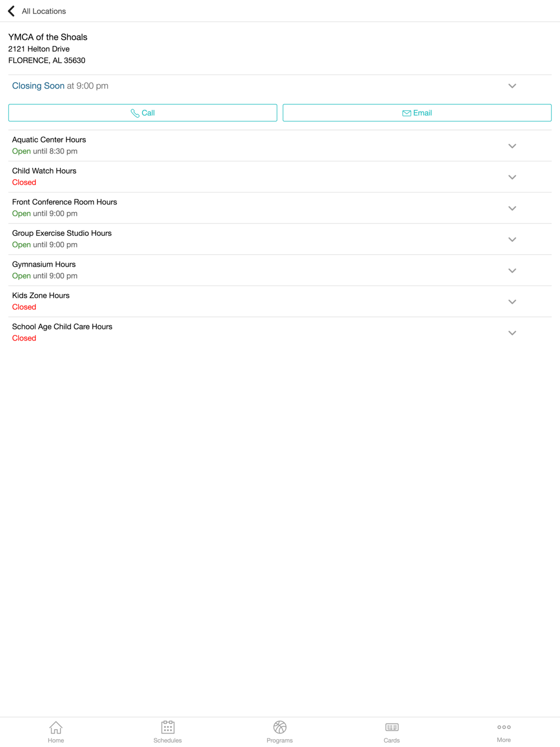Tap 'Open until 8:30 pm' status
The height and width of the screenshot is (747, 560).
[x=45, y=151]
